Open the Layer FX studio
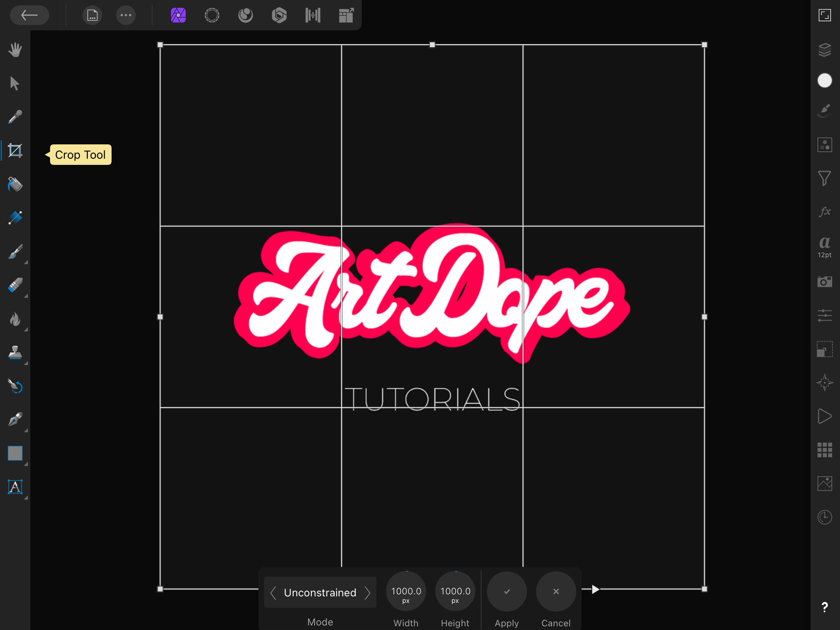The height and width of the screenshot is (630, 840). (825, 212)
